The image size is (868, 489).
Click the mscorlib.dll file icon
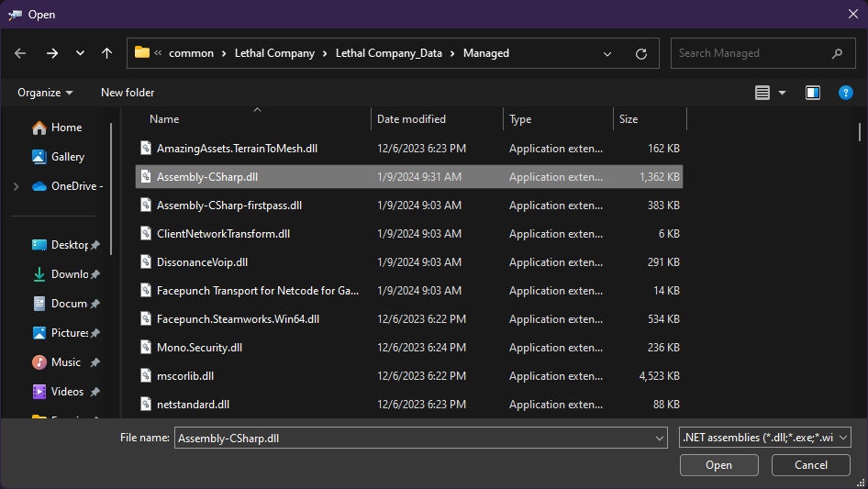click(146, 376)
